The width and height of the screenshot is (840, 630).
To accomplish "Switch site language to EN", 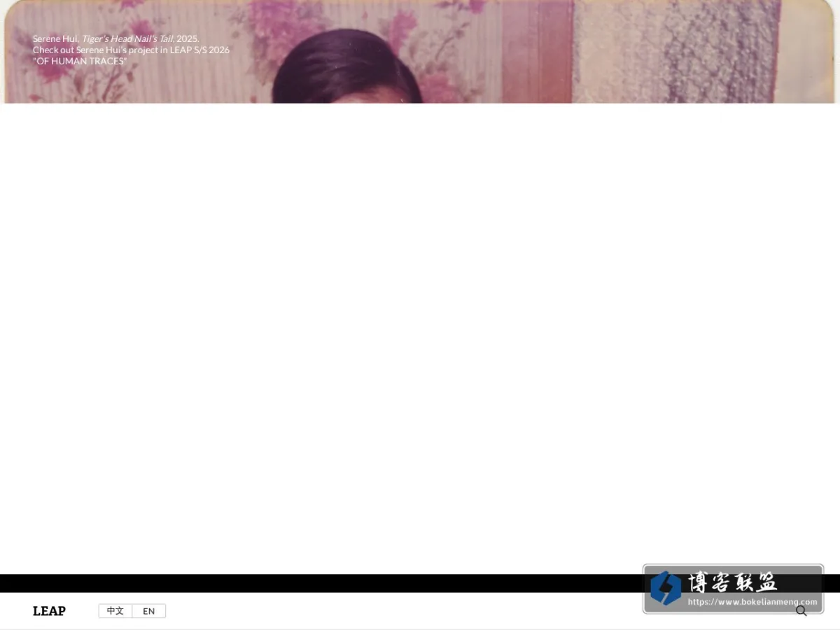I will point(149,611).
